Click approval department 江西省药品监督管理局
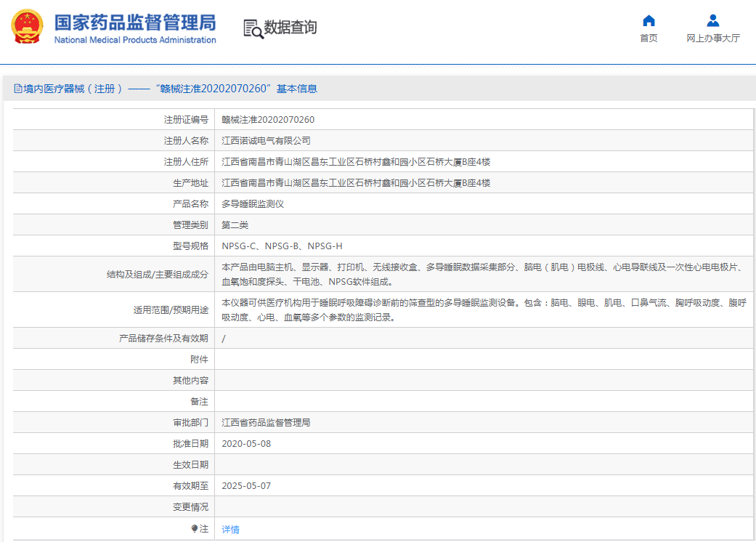The height and width of the screenshot is (542, 756). pyautogui.click(x=266, y=423)
